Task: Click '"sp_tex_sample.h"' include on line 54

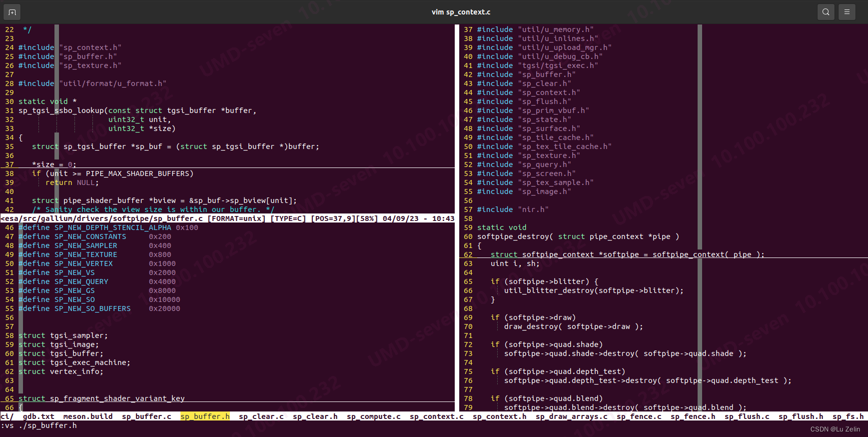Action: [x=556, y=182]
